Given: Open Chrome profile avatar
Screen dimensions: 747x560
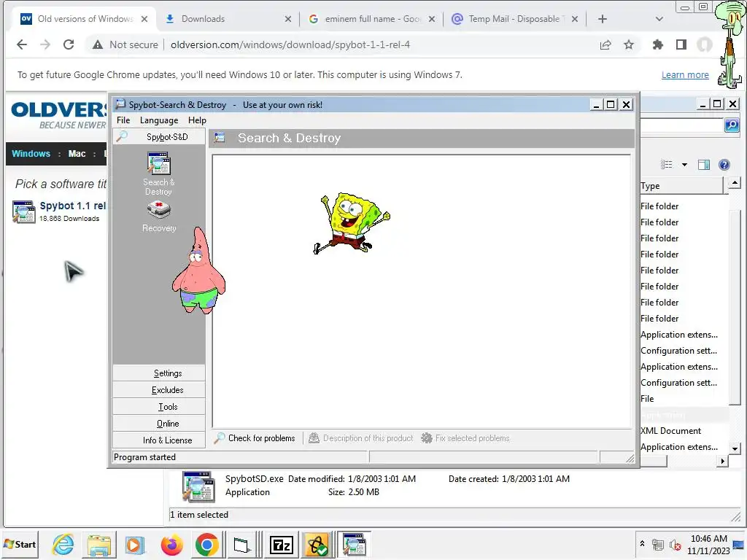Looking at the screenshot, I should tap(705, 44).
